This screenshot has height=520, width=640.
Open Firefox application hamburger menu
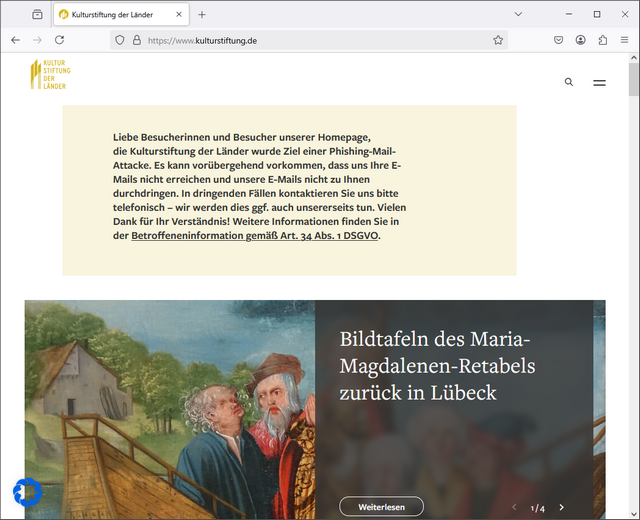pyautogui.click(x=624, y=40)
